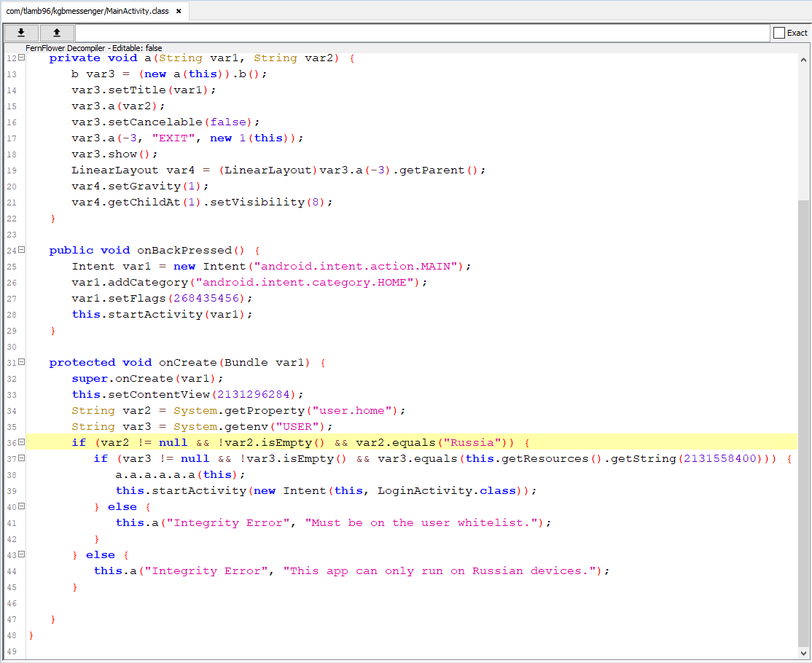Collapse the nested if fold at line 37
The height and width of the screenshot is (663, 812).
22,458
